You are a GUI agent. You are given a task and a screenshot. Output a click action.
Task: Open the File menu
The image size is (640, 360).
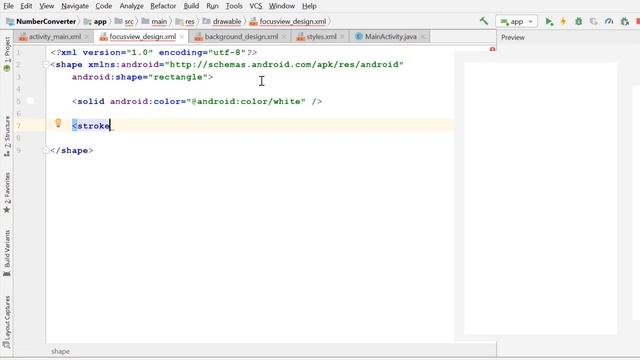click(8, 6)
